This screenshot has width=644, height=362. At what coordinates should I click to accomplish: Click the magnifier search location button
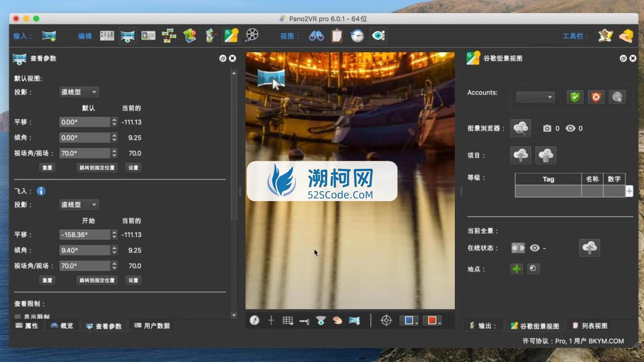pos(534,269)
